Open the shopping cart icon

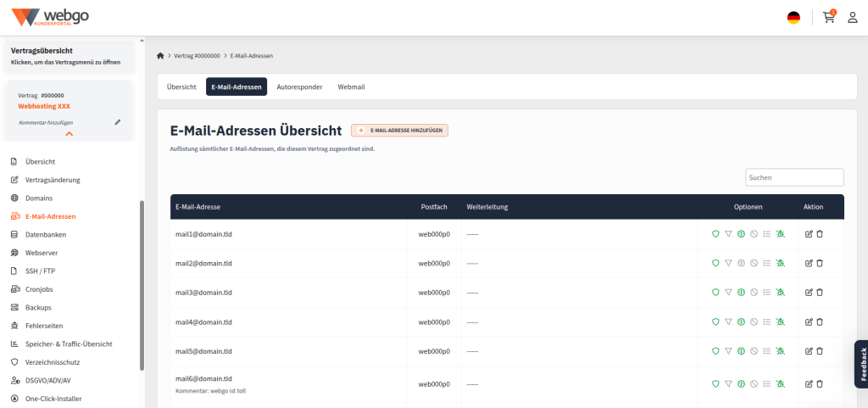[x=829, y=17]
